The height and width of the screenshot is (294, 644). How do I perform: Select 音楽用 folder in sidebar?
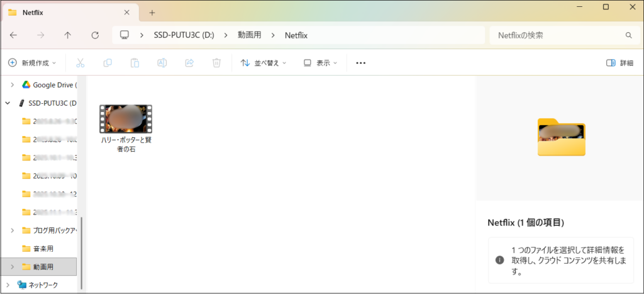coord(38,249)
